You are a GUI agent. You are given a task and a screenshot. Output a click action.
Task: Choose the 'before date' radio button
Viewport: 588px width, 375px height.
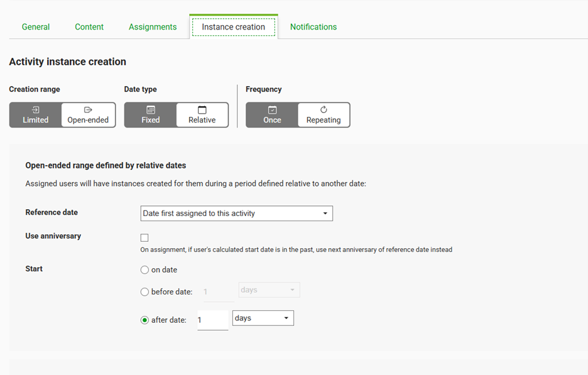pos(144,291)
